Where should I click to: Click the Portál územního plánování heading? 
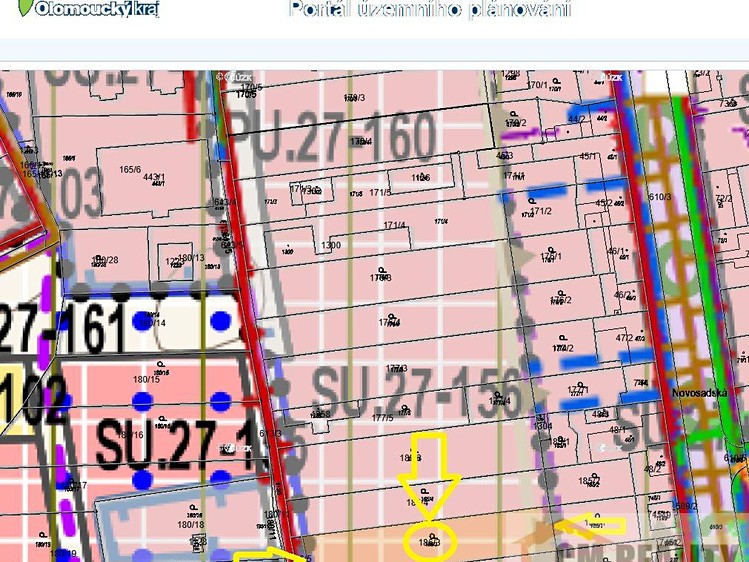pyautogui.click(x=429, y=9)
